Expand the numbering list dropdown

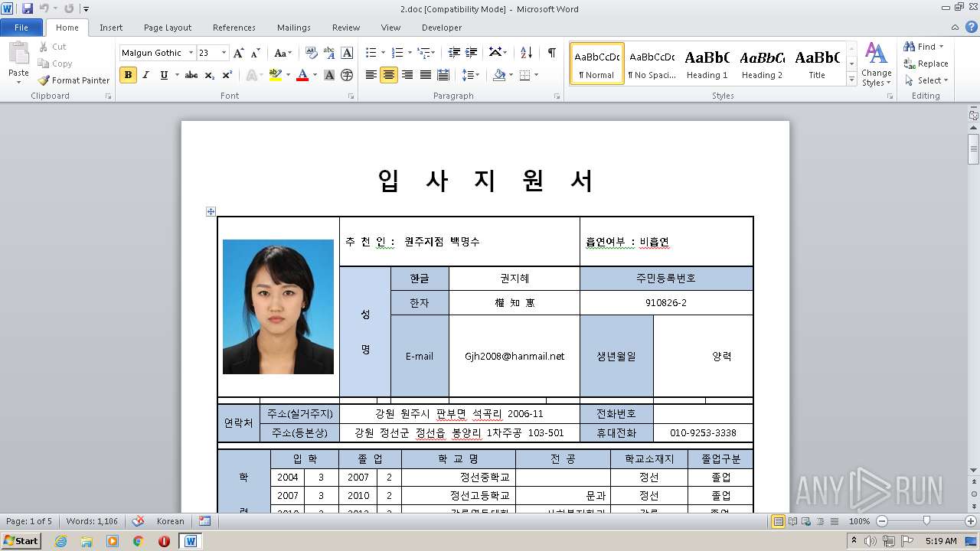[410, 53]
